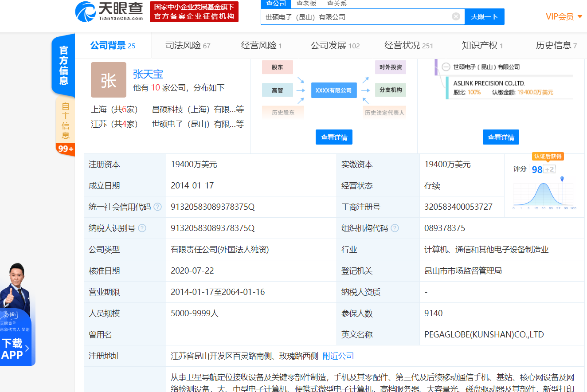Expand the 历史股东 node
The height and width of the screenshot is (392, 587).
(284, 112)
